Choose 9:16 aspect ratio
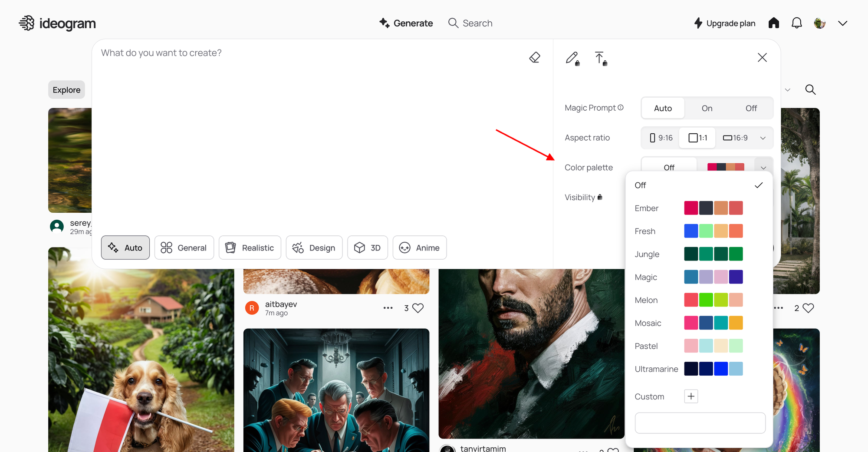Screen dimensions: 868x452 (x=661, y=138)
